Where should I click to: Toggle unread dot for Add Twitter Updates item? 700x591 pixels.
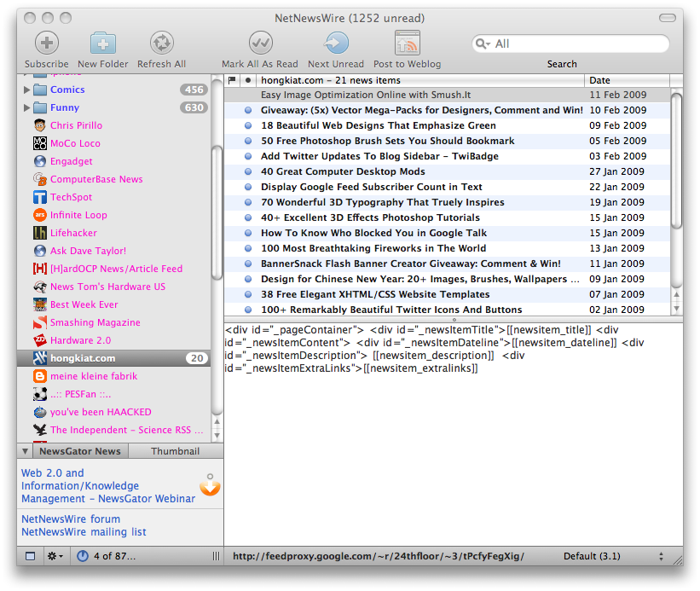[x=248, y=156]
